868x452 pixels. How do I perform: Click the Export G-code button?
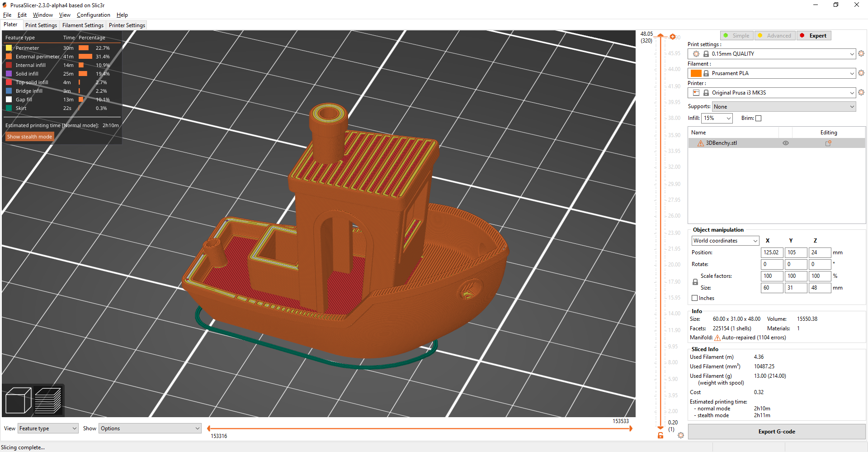coord(777,432)
